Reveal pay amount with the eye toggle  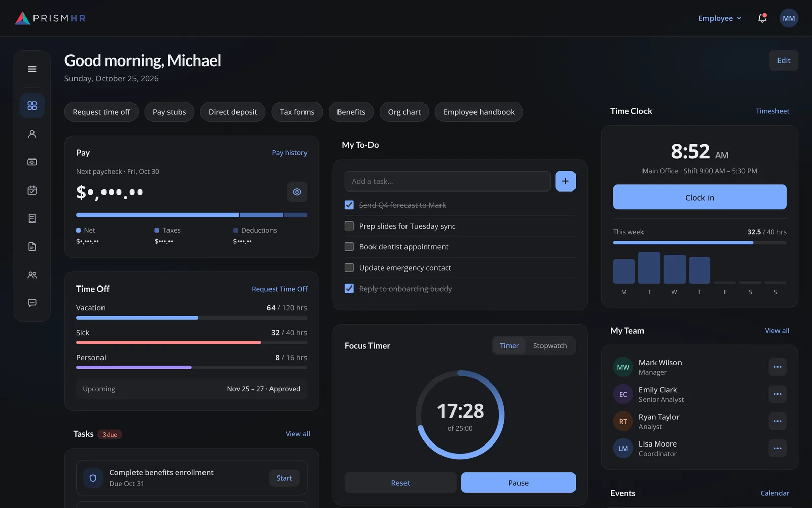coord(297,192)
